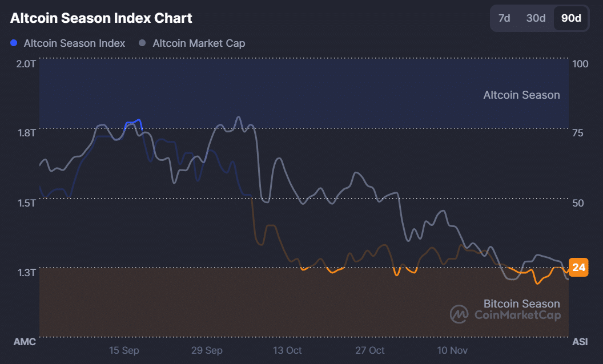Toggle the gray Altcoin Market Cap dot
Screen dimensions: 603x364
[x=143, y=43]
